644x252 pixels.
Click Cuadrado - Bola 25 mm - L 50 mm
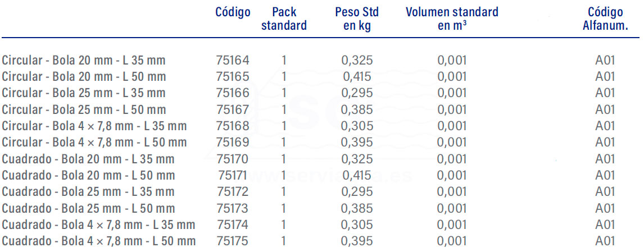click(x=89, y=209)
